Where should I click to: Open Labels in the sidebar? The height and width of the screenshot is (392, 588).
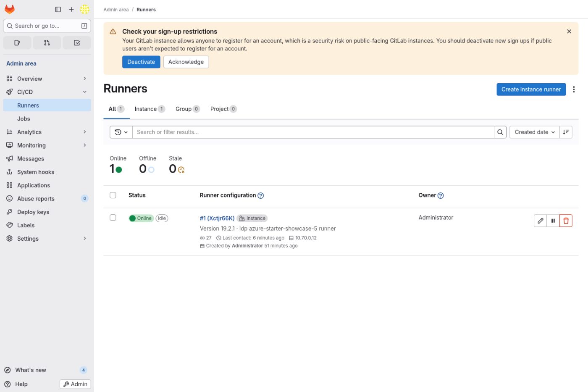pos(47,225)
